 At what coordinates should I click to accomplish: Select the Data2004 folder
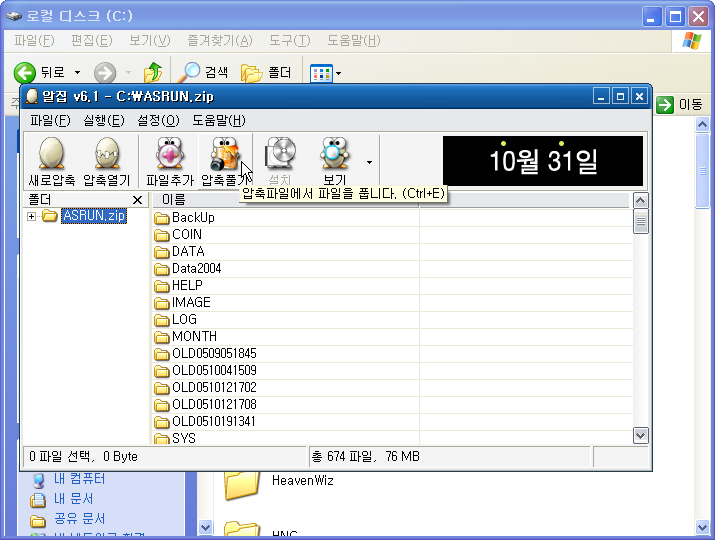pyautogui.click(x=197, y=268)
